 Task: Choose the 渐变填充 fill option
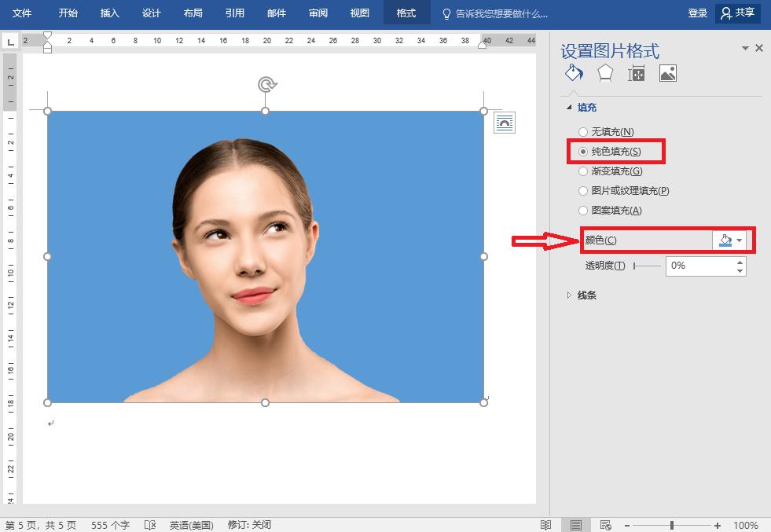point(583,171)
